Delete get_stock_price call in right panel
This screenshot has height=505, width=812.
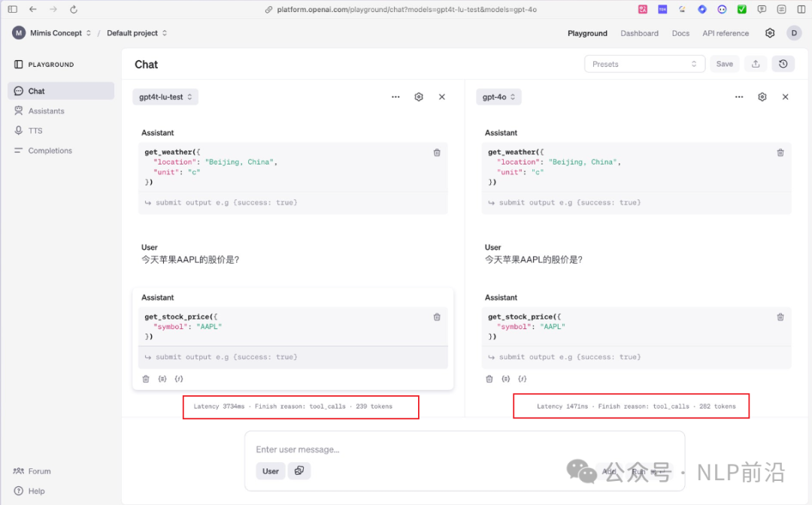(x=780, y=317)
